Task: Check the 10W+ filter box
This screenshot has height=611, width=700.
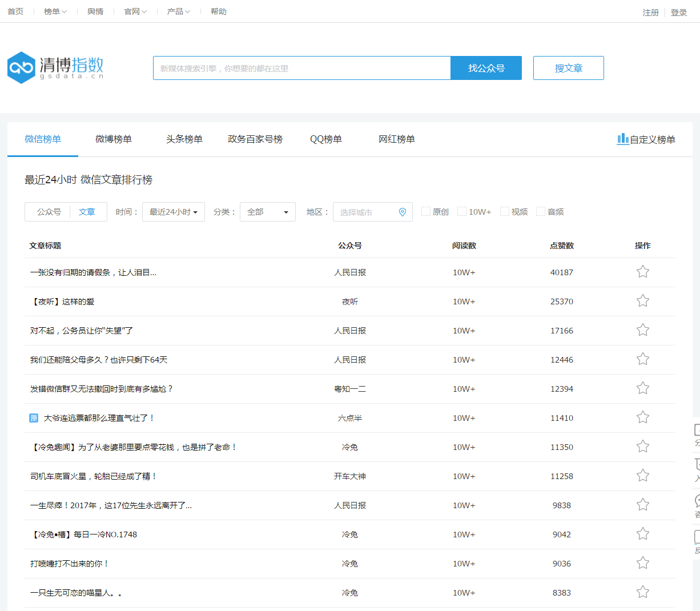Action: coord(462,211)
